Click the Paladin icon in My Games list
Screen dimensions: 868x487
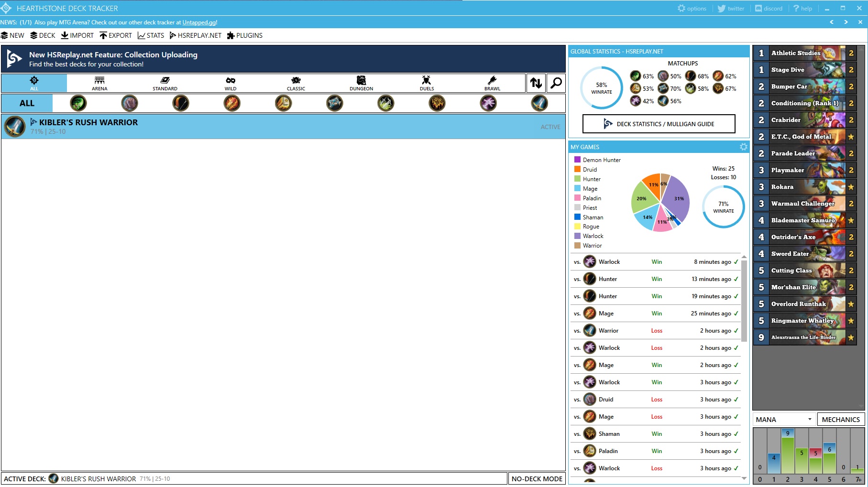[590, 451]
